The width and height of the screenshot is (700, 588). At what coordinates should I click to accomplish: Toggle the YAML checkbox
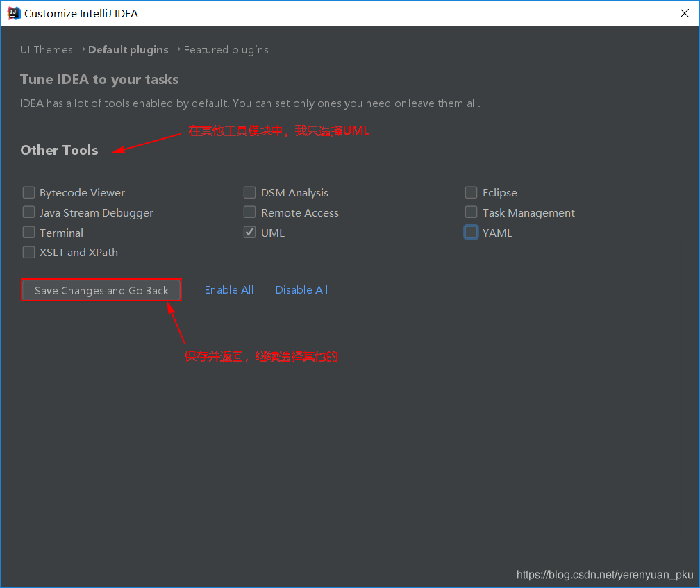click(x=471, y=232)
